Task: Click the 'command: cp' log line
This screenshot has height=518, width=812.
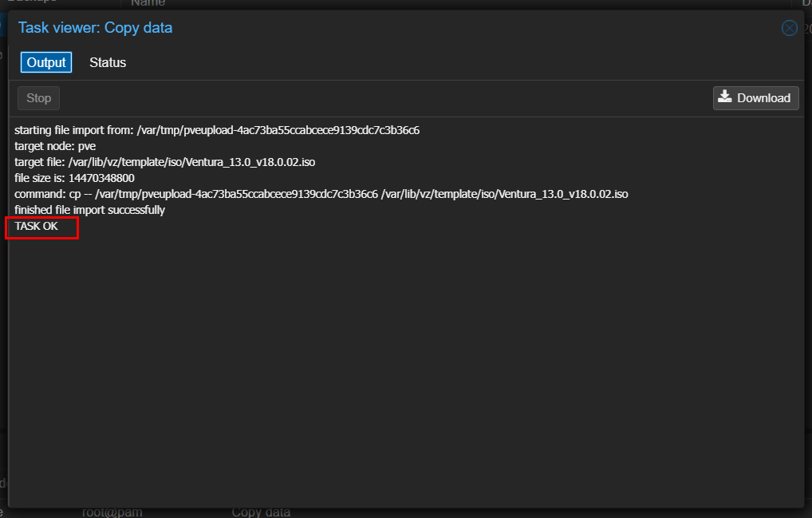Action: (x=321, y=194)
